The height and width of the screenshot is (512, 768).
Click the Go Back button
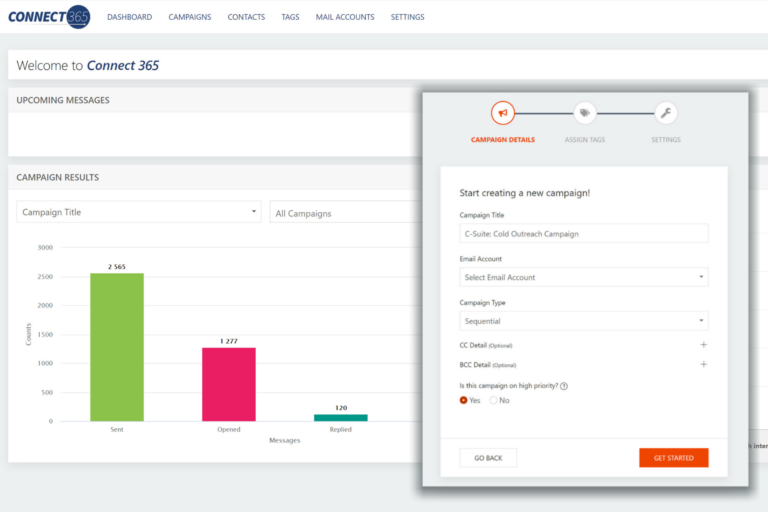[x=488, y=457]
